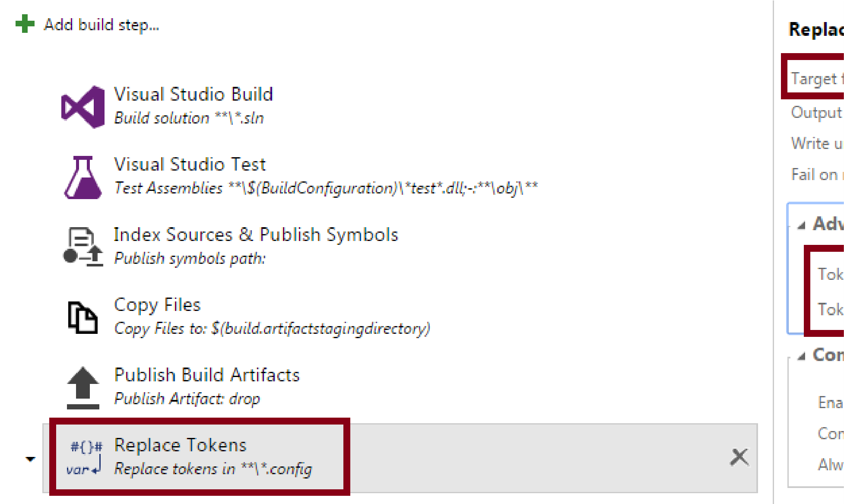Click the green plus Add build step icon
844x504 pixels.
[x=25, y=24]
